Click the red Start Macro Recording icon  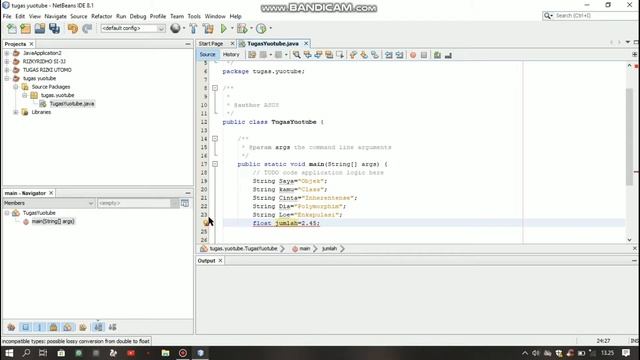(x=413, y=55)
